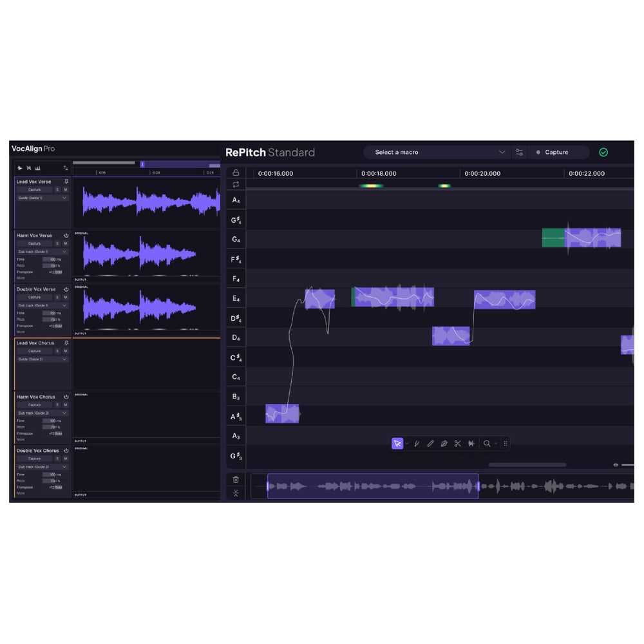Click the C4 piano key label
Viewport: 644px width, 644px height.
point(236,377)
